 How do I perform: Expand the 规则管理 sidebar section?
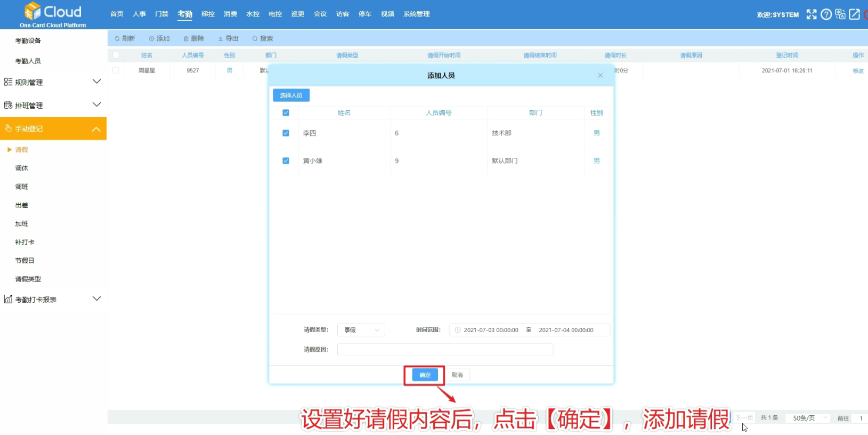tap(53, 82)
